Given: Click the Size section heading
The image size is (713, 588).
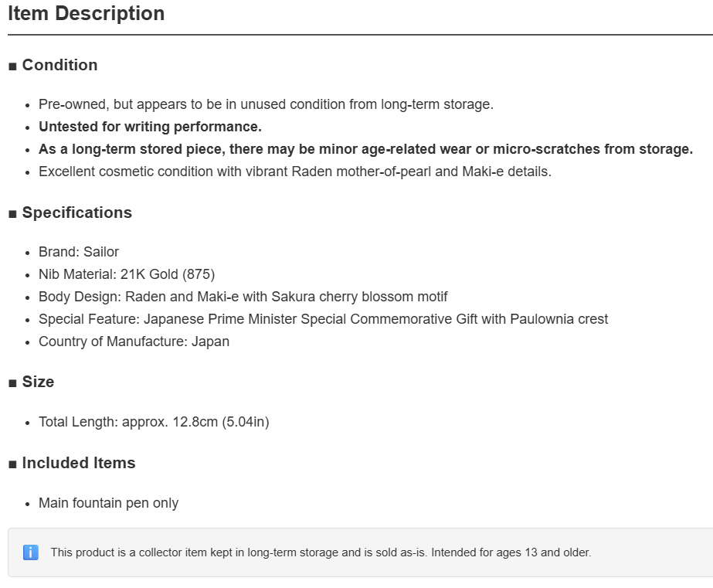Looking at the screenshot, I should coord(38,382).
